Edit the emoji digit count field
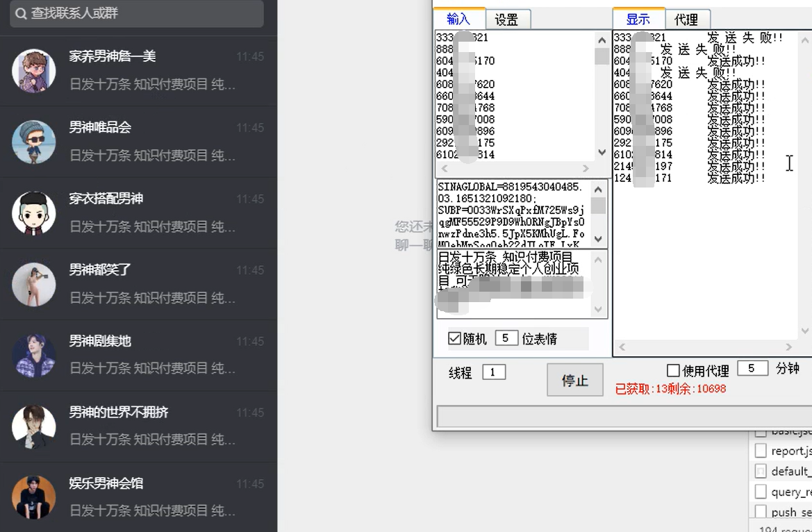This screenshot has width=812, height=532. click(x=506, y=338)
